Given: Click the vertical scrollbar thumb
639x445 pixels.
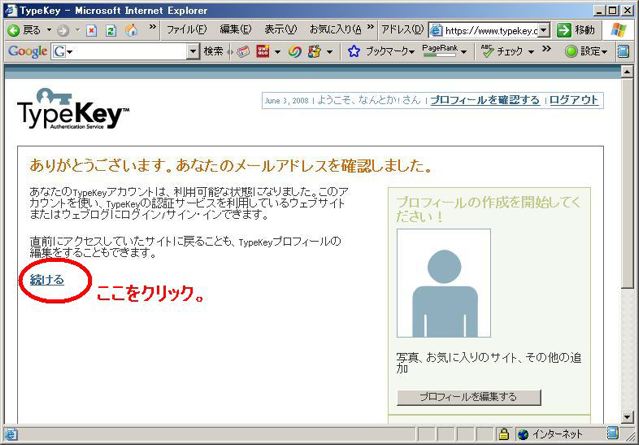Looking at the screenshot, I should point(627,183).
